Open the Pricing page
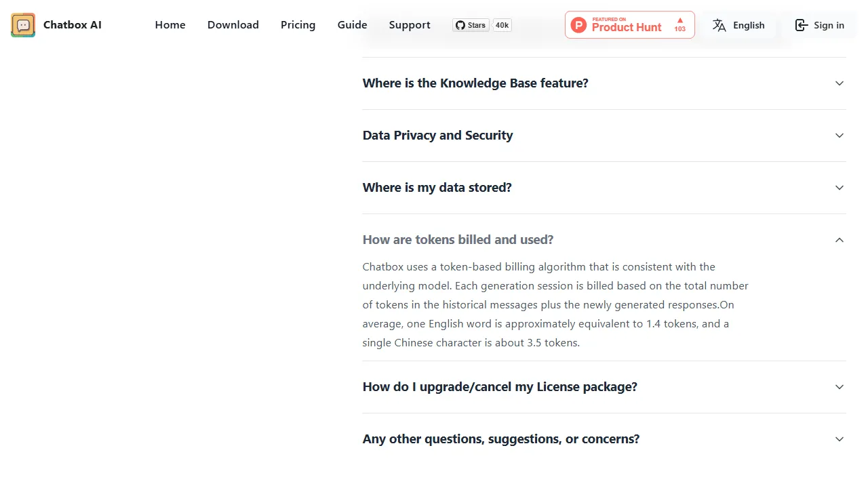 tap(298, 25)
